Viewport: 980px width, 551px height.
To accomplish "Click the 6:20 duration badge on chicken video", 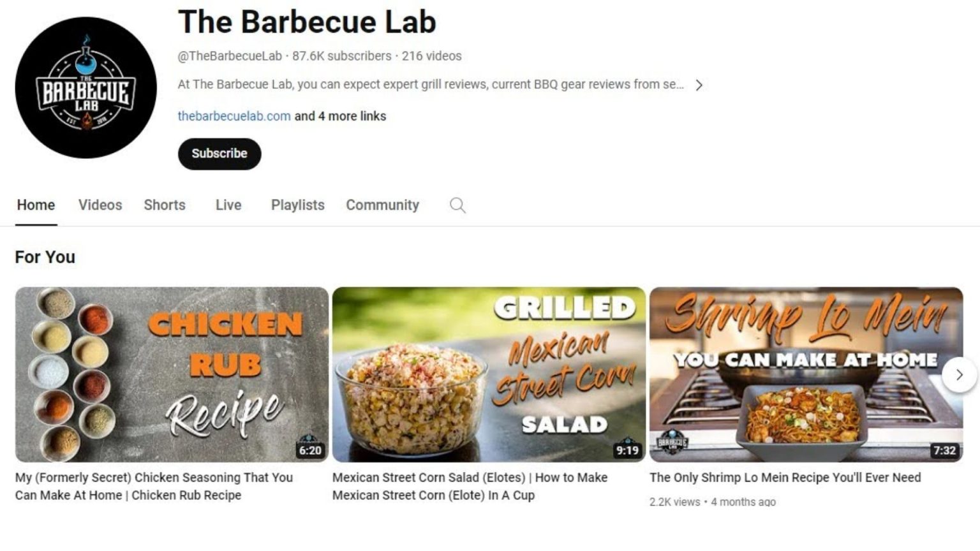I will pos(310,450).
